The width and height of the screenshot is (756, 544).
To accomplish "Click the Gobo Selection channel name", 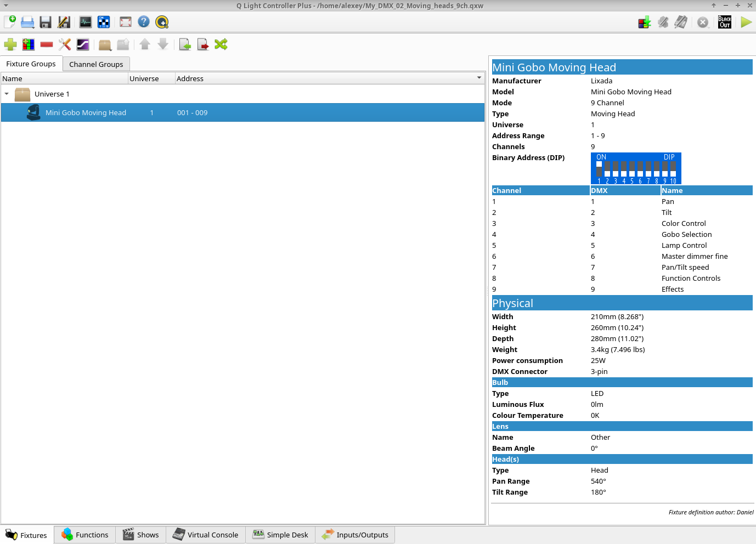I will coord(686,234).
